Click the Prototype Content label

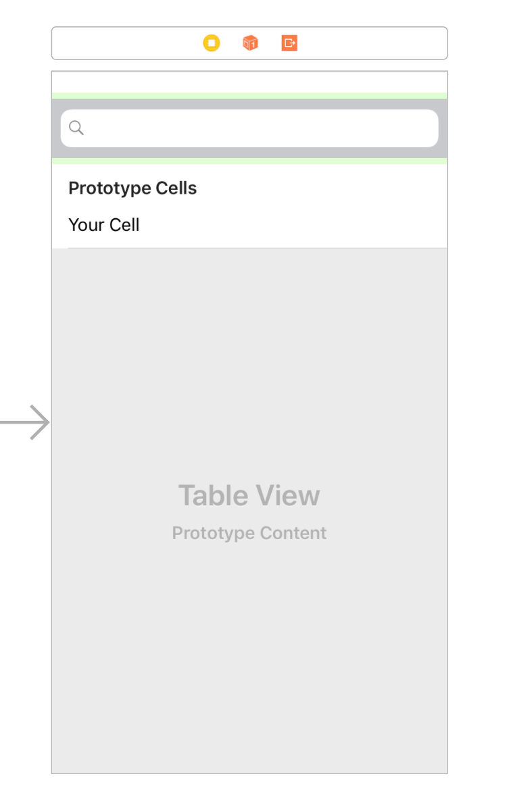249,532
